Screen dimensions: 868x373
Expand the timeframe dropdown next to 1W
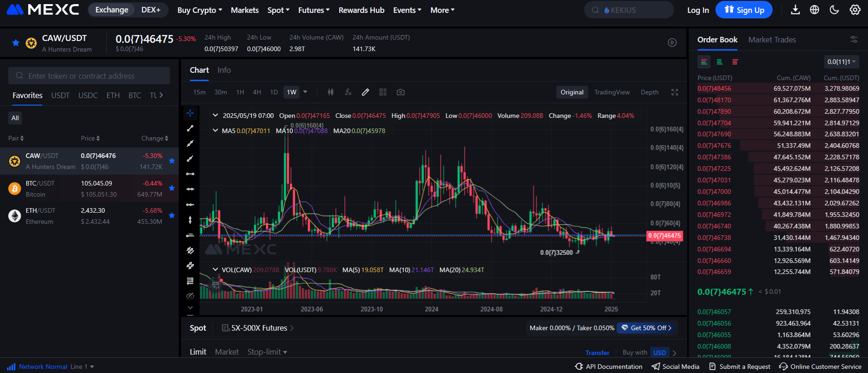pyautogui.click(x=305, y=92)
